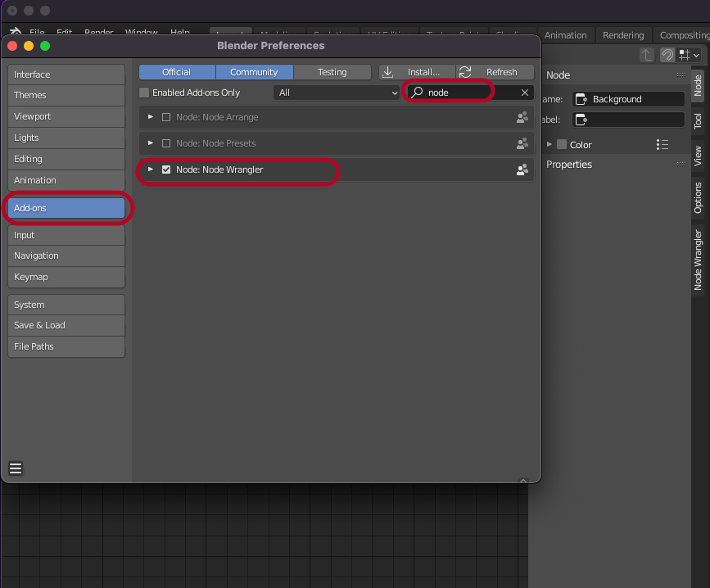Open Save & Load preferences

point(66,326)
